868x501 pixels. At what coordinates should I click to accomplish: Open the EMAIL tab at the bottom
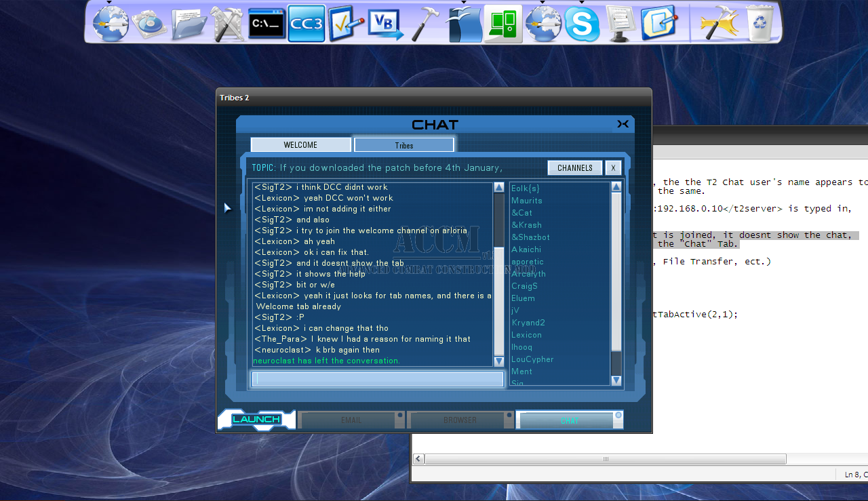[x=351, y=420]
